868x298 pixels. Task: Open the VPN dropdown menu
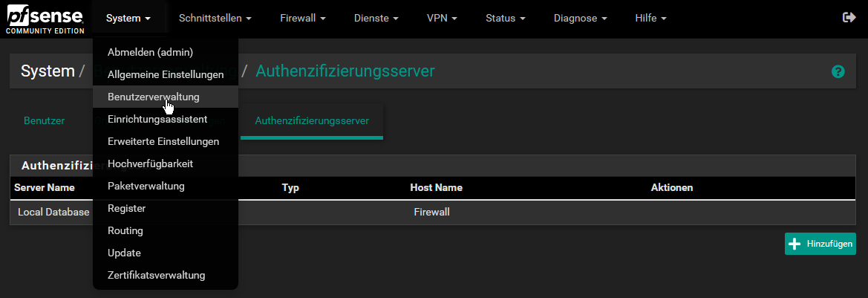(x=442, y=19)
